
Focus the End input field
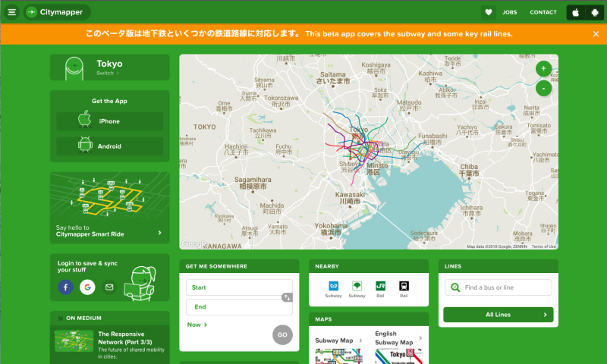tap(239, 307)
